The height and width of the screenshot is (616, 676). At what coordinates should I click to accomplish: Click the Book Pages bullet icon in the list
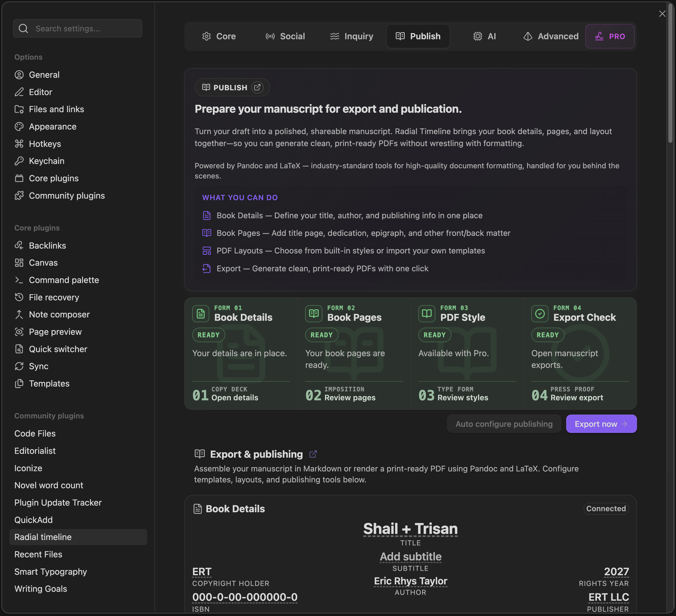pyautogui.click(x=206, y=233)
